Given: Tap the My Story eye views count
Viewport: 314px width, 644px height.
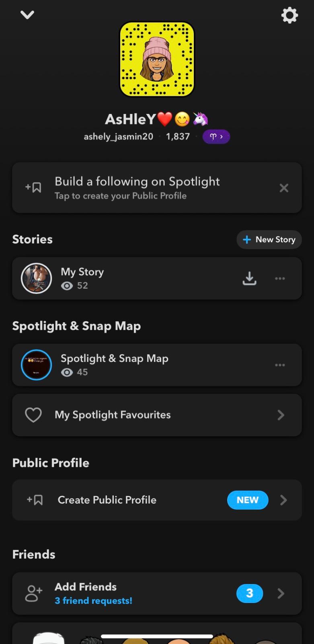Looking at the screenshot, I should pos(75,286).
